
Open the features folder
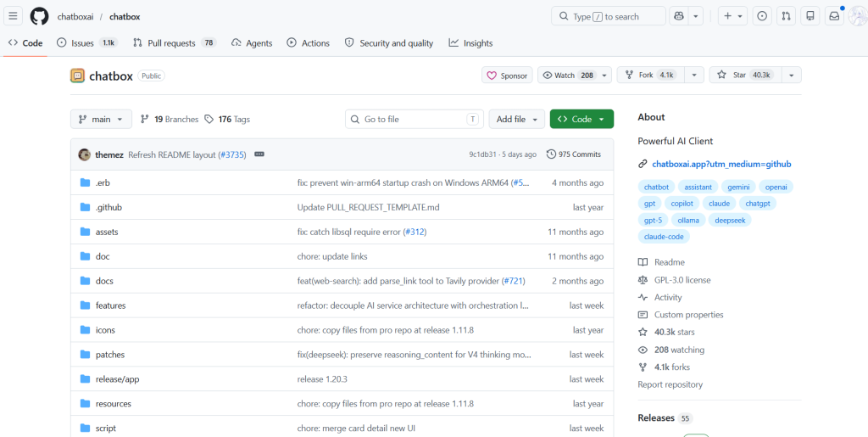(111, 305)
